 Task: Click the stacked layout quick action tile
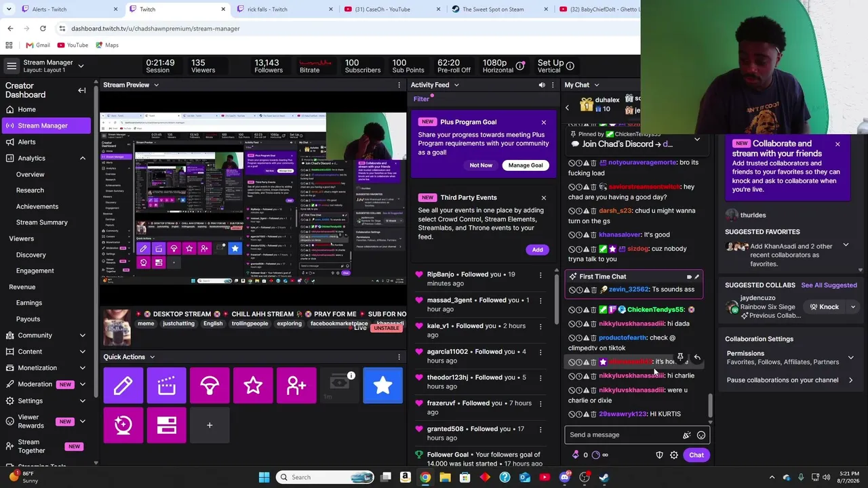[x=166, y=425]
